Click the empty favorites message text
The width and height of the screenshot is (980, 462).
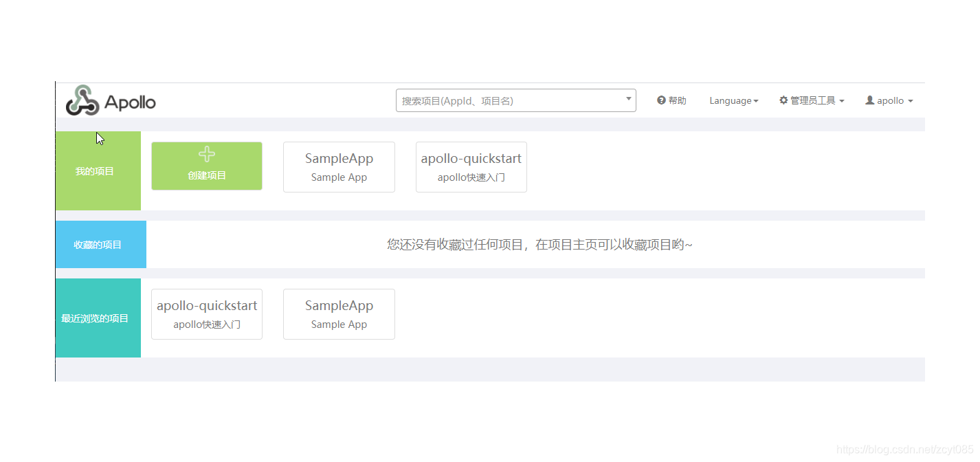pyautogui.click(x=539, y=244)
